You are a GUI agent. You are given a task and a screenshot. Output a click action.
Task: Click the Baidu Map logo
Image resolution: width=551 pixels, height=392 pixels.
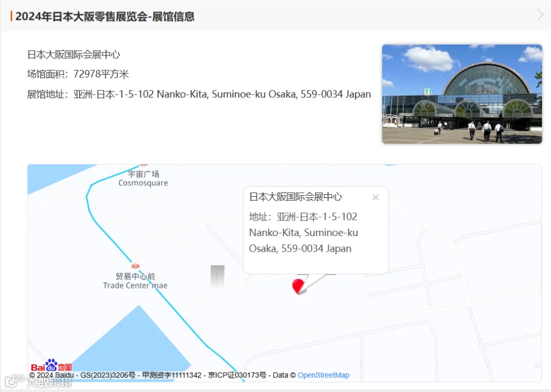[51, 365]
